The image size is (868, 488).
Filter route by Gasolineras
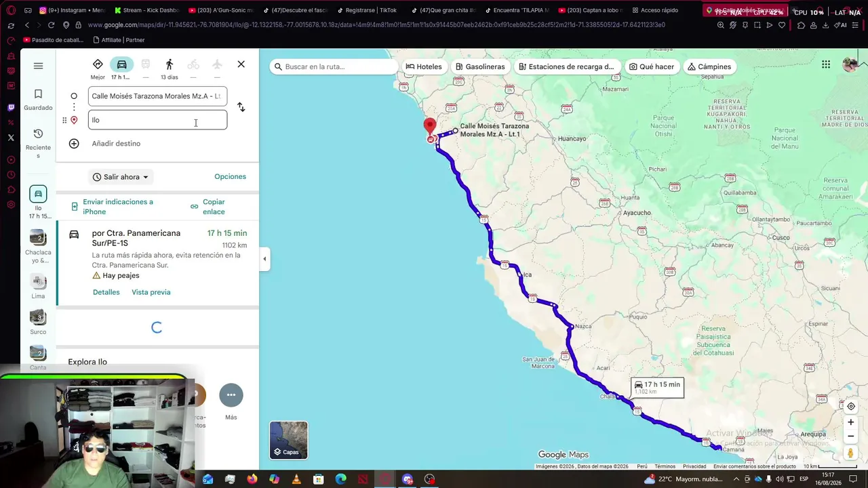pos(480,66)
